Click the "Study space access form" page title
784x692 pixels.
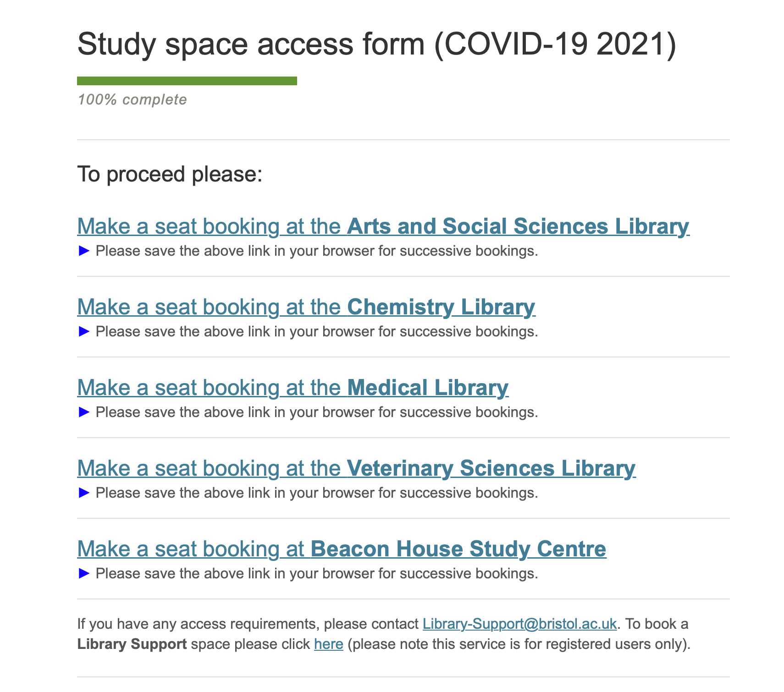click(x=376, y=44)
